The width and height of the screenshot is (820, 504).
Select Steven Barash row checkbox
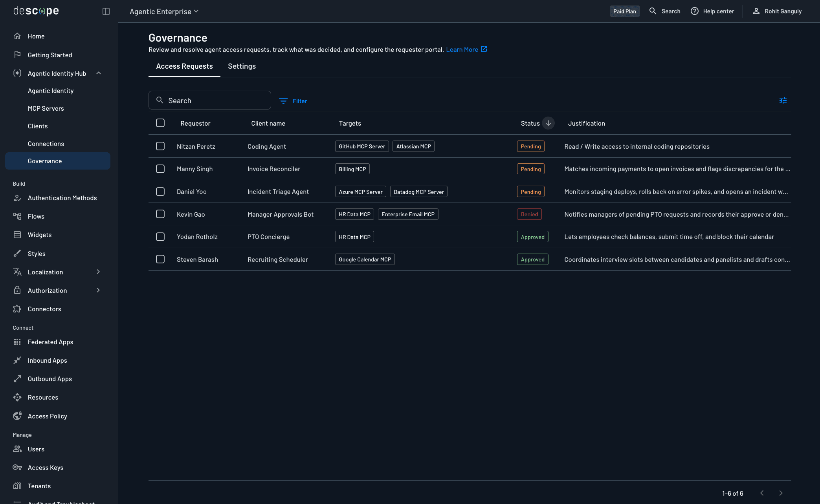pos(160,259)
